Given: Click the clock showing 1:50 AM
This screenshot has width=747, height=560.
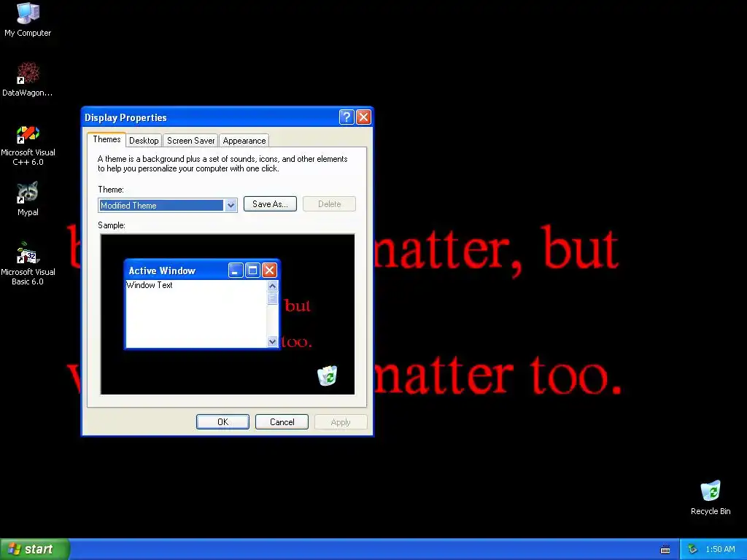Looking at the screenshot, I should [x=720, y=550].
